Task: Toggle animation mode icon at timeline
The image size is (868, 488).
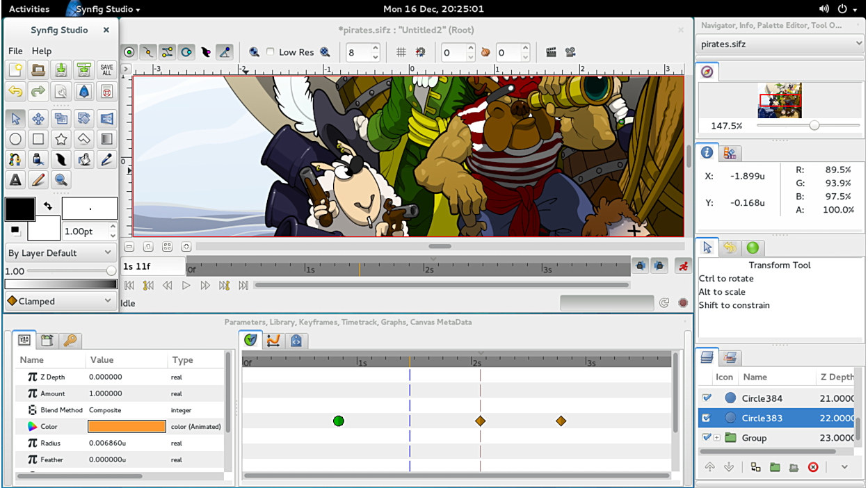Action: [683, 266]
